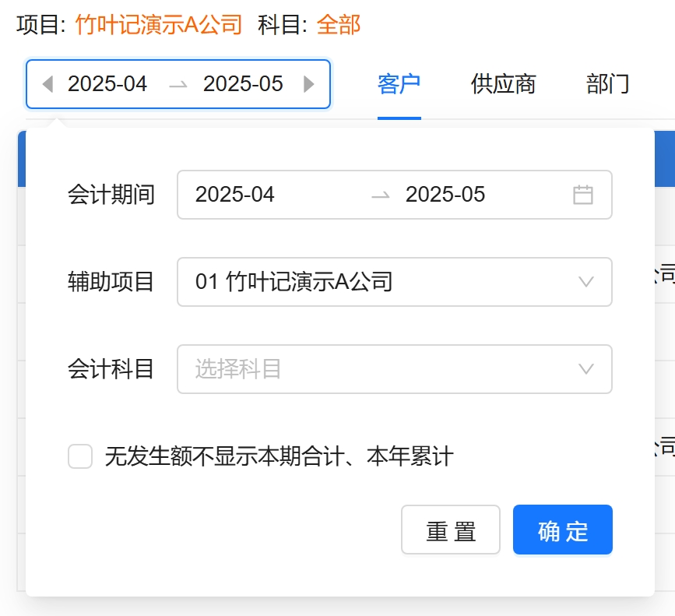
Task: Click 2025-04 in top period range bar
Action: pyautogui.click(x=107, y=84)
